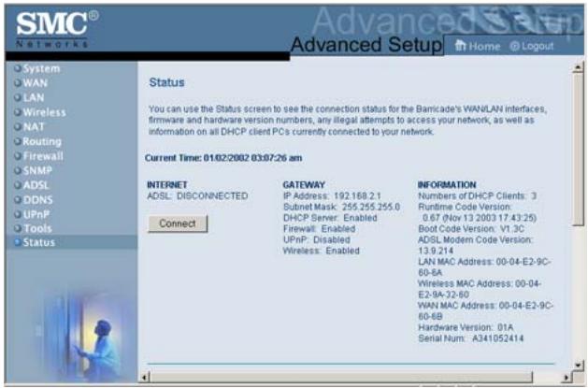This screenshot has width=588, height=388.
Task: Go to the LAN configuration page
Action: (x=34, y=97)
